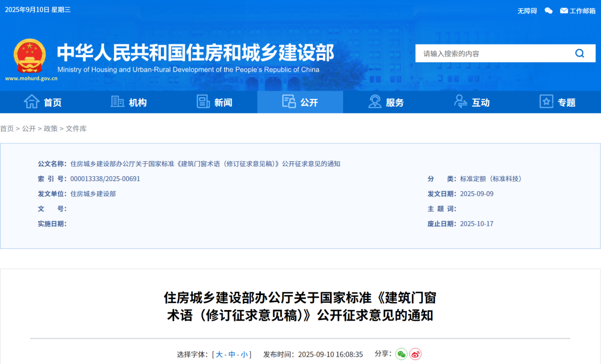Screen dimensions: 601x364
Task: Click the date 2025年9月10日 星期三
Action: click(38, 9)
